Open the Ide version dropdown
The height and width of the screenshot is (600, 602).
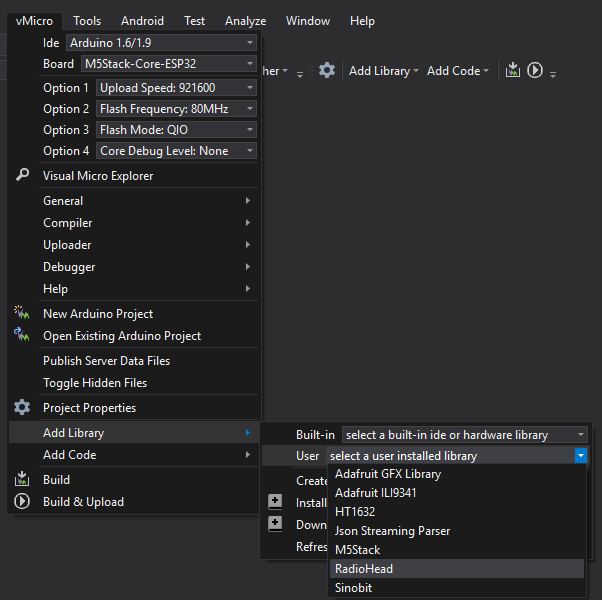point(161,43)
